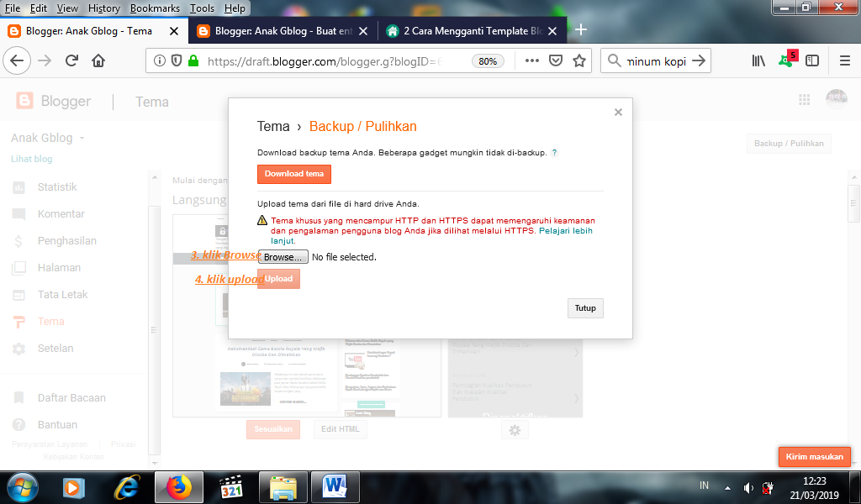Open Microsoft Word from the taskbar

tap(335, 487)
